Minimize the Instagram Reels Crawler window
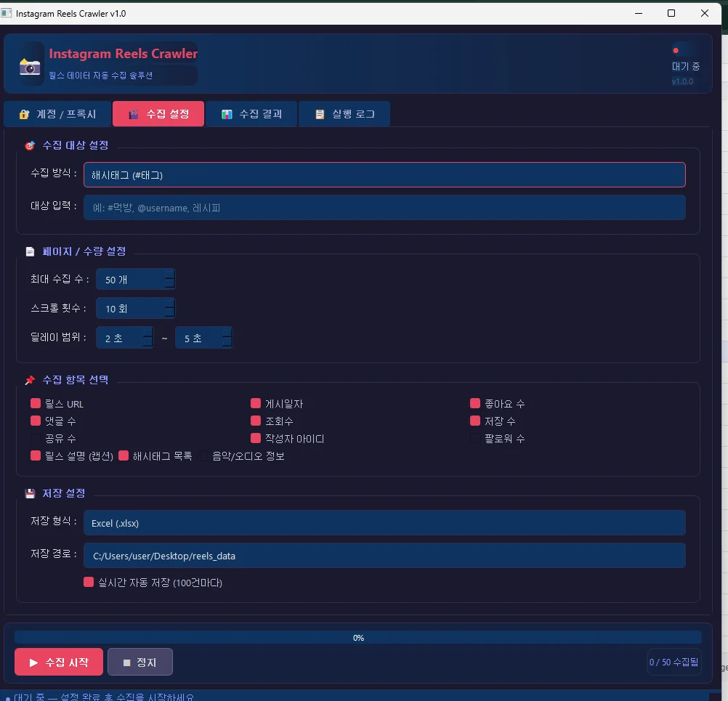This screenshot has width=728, height=701. 639,13
